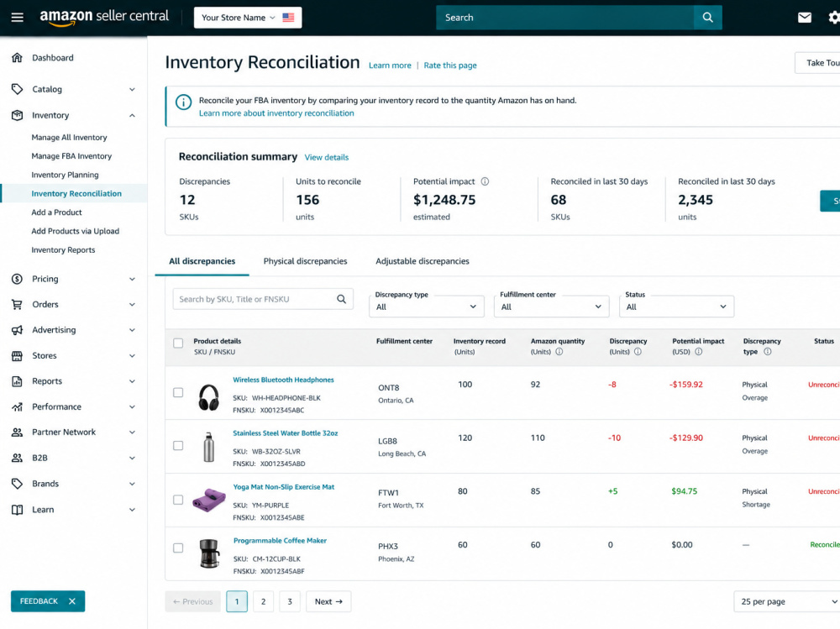Screen dimensions: 840x629
Task: Click the Amazon Seller Central logo
Action: [x=104, y=17]
